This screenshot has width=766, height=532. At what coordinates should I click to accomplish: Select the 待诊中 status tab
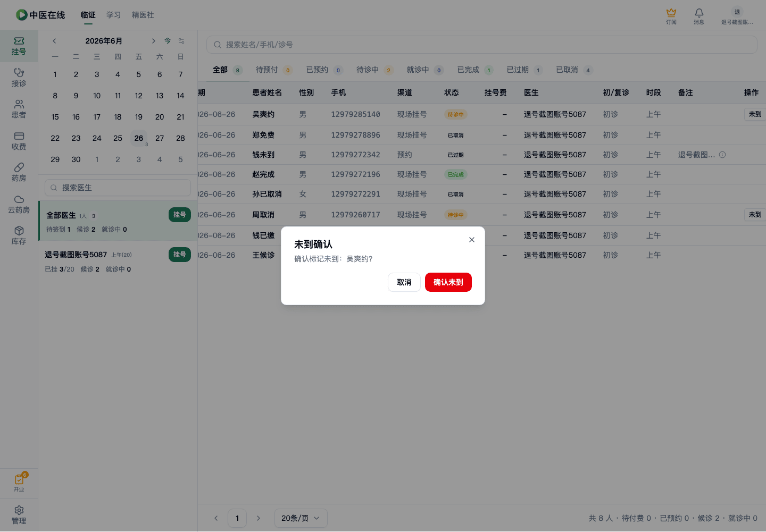(374, 70)
